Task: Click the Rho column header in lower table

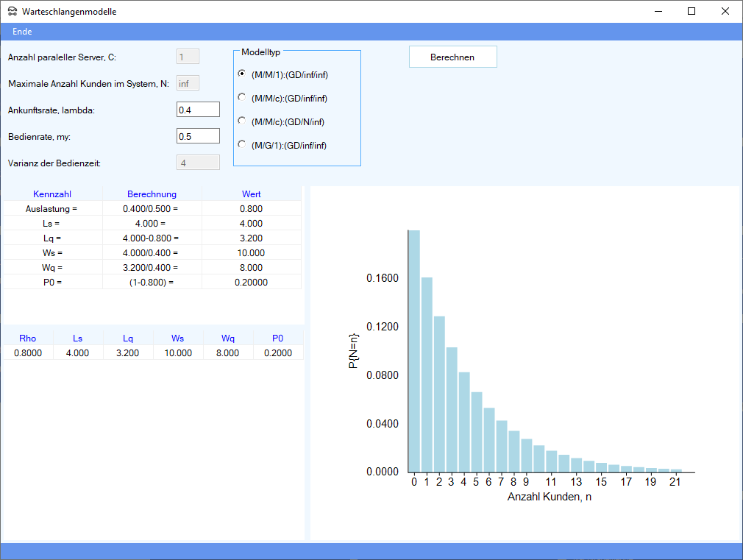Action: (x=28, y=339)
